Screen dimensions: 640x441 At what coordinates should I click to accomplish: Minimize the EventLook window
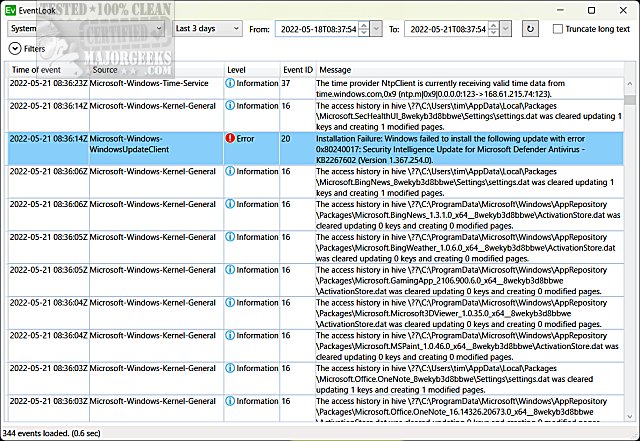560,10
